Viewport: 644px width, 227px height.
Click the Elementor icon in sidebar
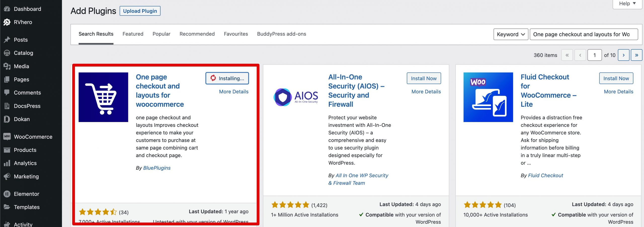(7, 194)
